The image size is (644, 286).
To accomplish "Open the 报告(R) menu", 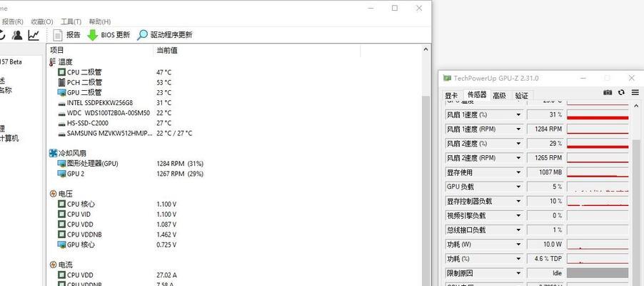I will tap(12, 21).
